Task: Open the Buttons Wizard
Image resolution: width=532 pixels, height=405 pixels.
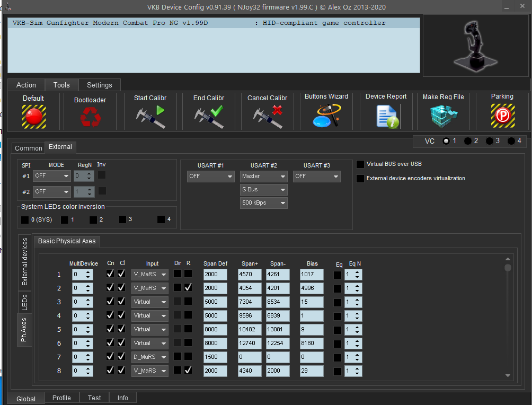Action: tap(326, 116)
